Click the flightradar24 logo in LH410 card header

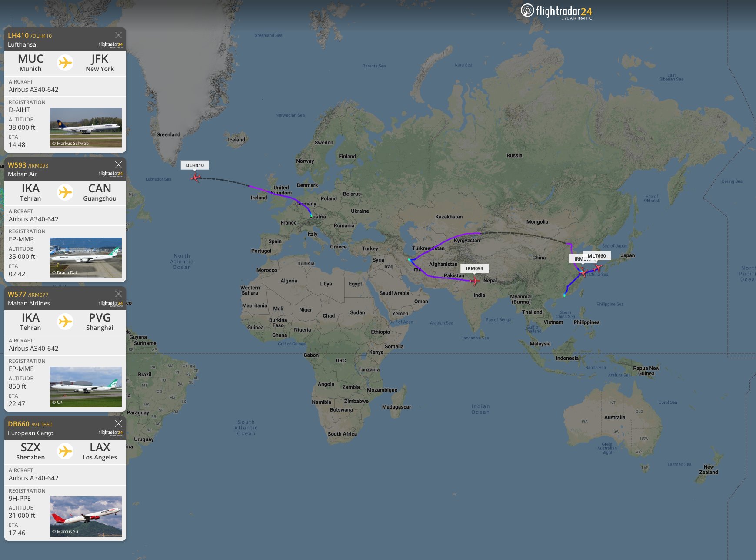tap(110, 44)
